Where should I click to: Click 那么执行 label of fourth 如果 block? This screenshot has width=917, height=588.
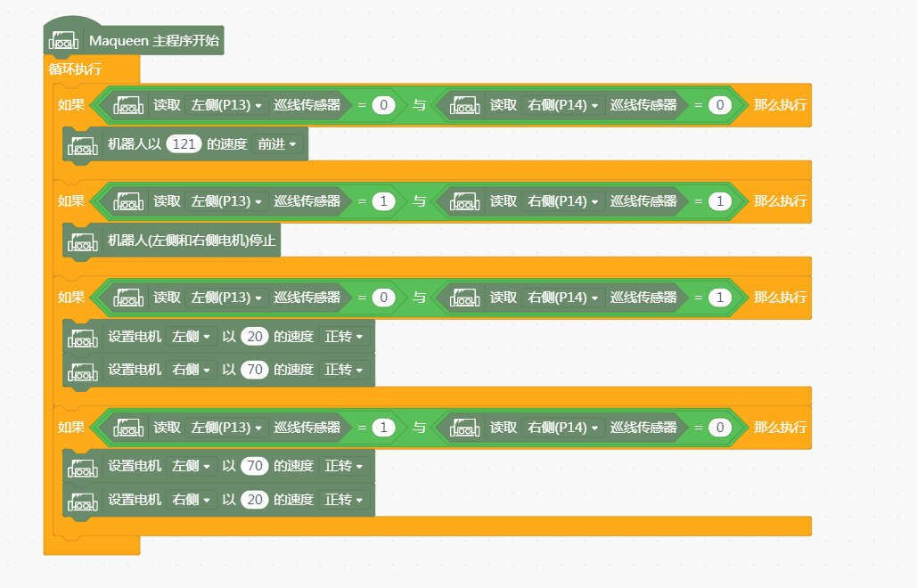click(780, 428)
